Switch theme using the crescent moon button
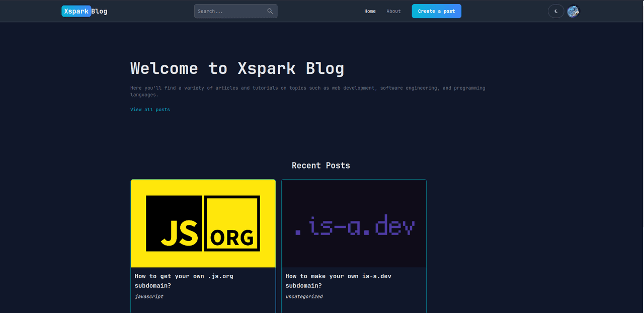Viewport: 644px width, 313px height. [x=555, y=11]
